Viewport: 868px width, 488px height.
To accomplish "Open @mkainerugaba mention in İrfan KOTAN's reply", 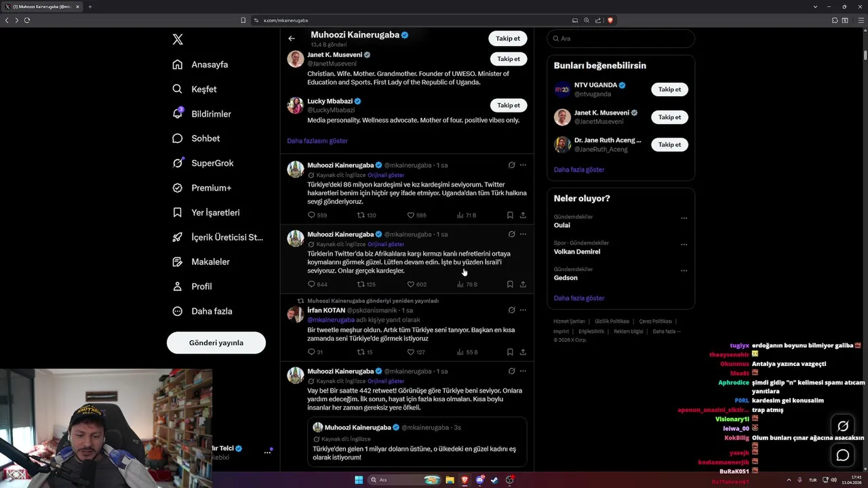I will [331, 320].
